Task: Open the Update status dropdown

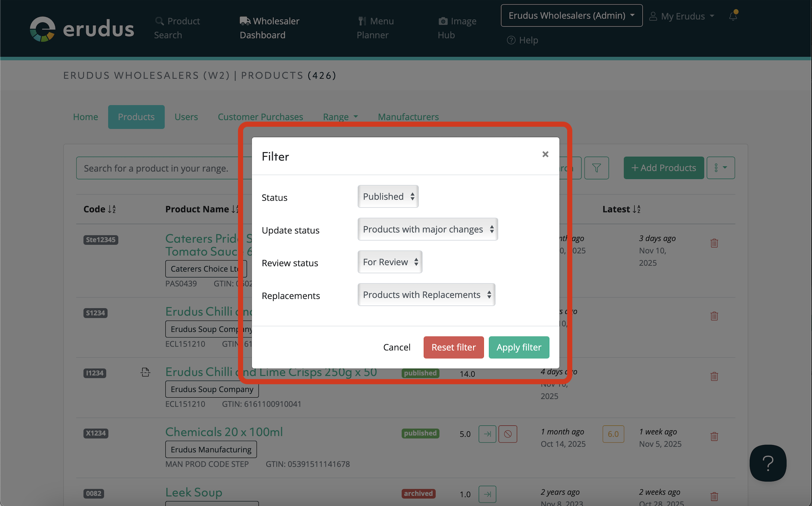Action: (427, 229)
